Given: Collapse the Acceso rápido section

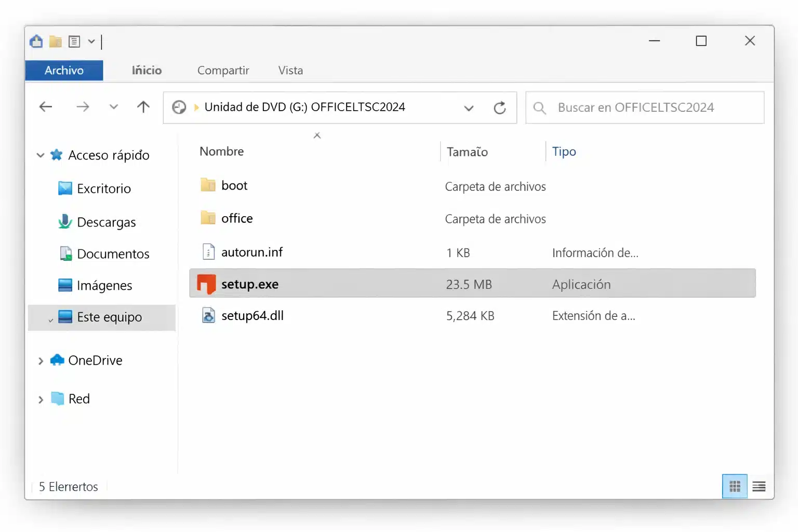Looking at the screenshot, I should [x=40, y=155].
